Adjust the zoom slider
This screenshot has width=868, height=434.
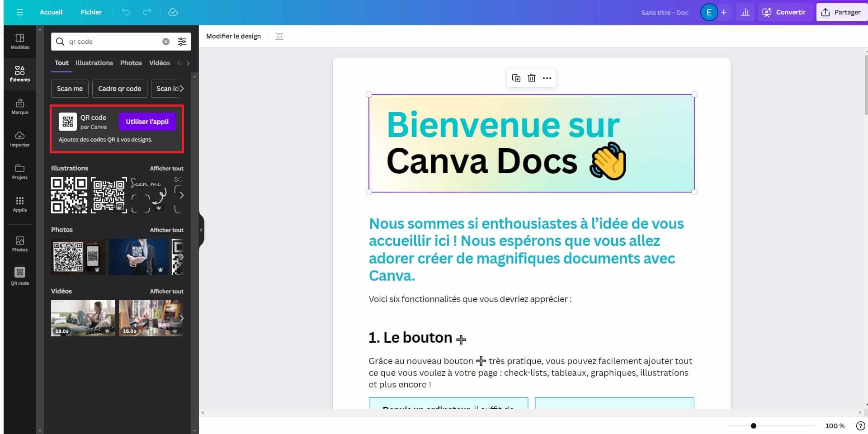point(753,425)
